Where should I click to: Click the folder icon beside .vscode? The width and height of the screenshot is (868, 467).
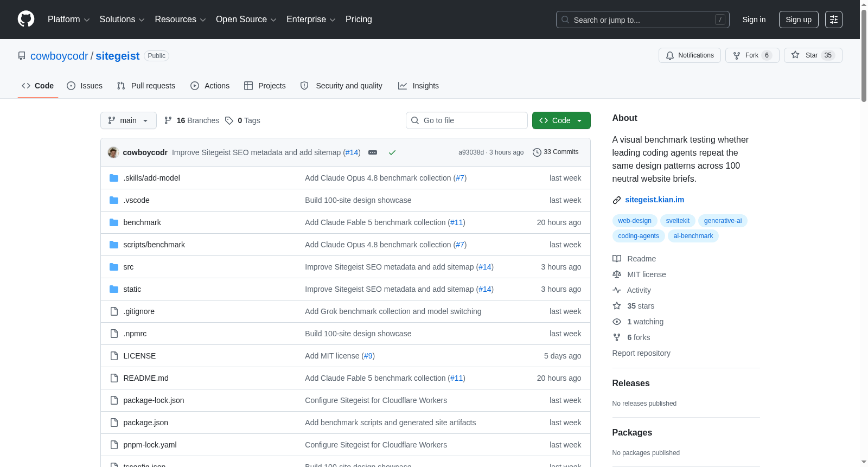pos(114,200)
